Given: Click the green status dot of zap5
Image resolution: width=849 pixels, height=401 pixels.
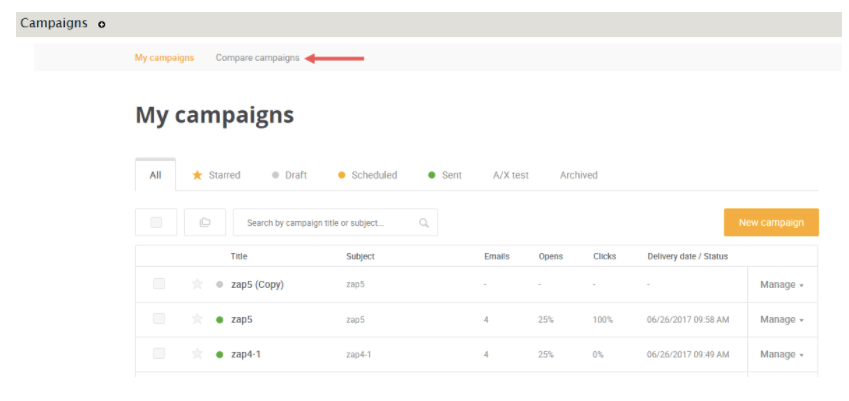Looking at the screenshot, I should [219, 320].
